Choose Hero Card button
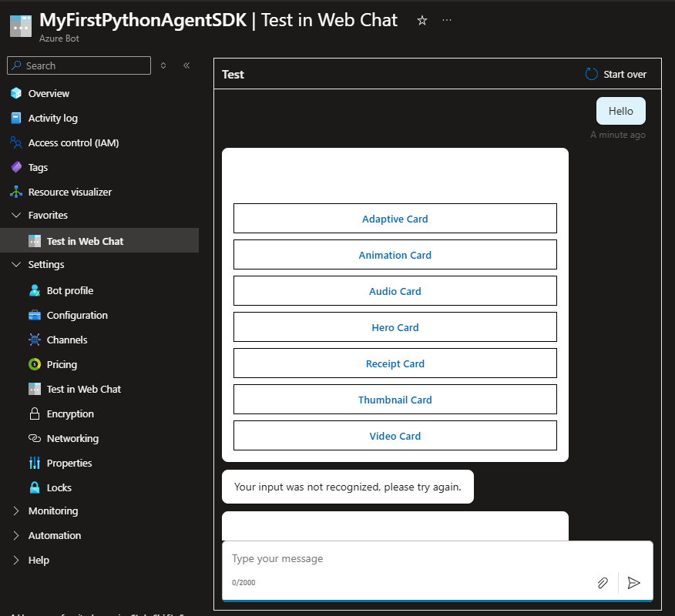Viewport: 675px width, 616px height. (x=395, y=327)
